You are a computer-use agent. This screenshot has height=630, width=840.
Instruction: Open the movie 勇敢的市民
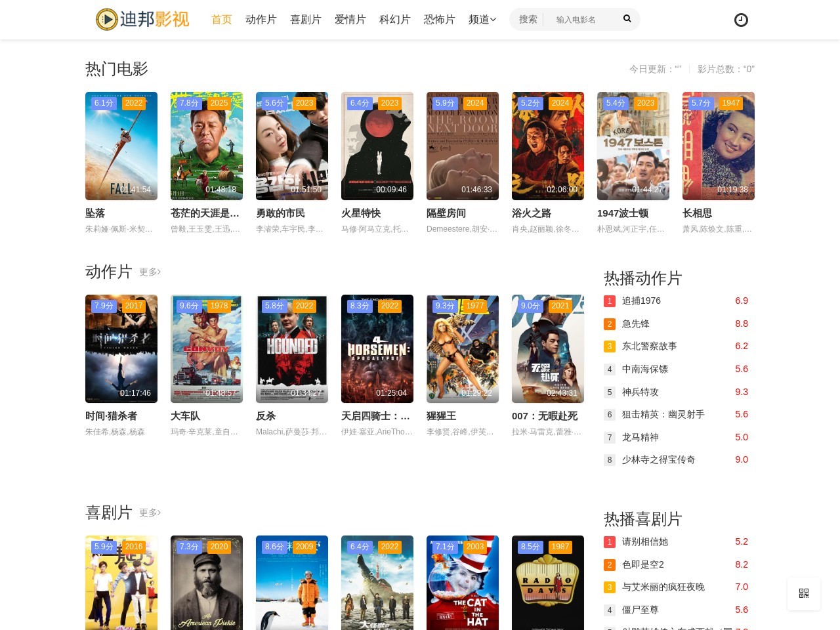pos(280,213)
